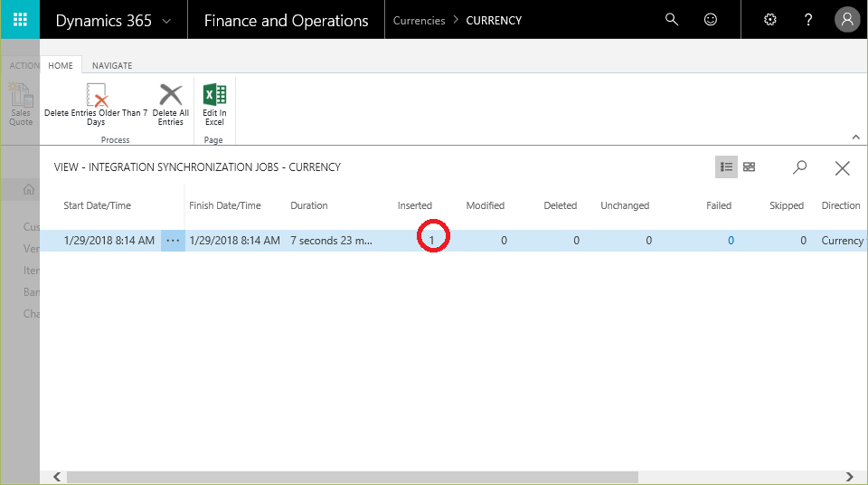This screenshot has width=868, height=485.
Task: Switch to tile view layout
Action: [x=749, y=166]
